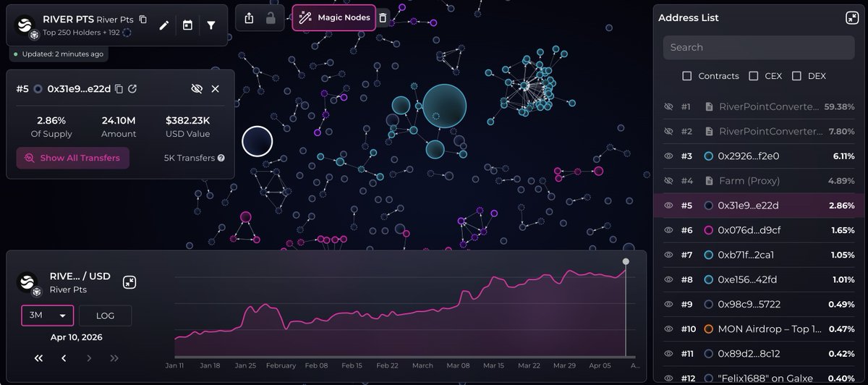Select #10 MON Airdrop – Top row

click(759, 329)
